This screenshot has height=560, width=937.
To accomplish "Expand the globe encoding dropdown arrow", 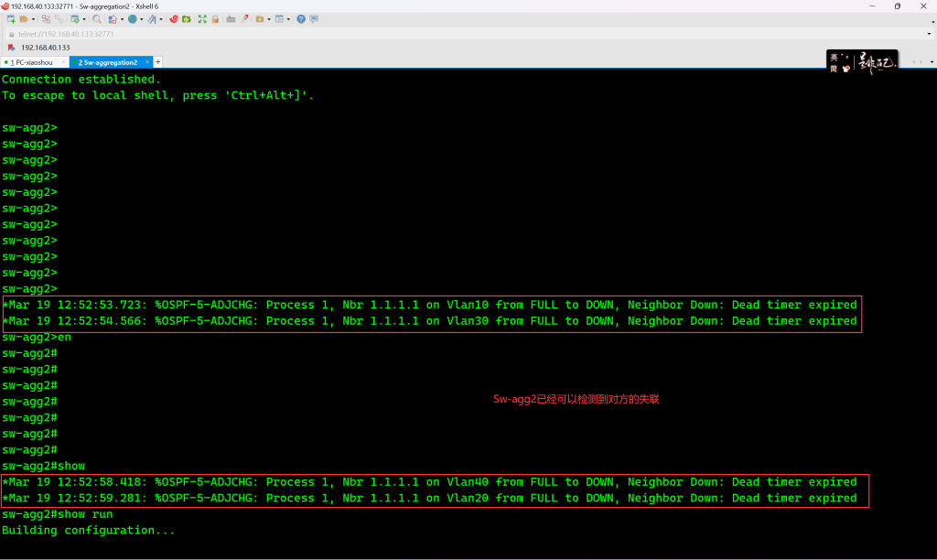I will click(142, 18).
